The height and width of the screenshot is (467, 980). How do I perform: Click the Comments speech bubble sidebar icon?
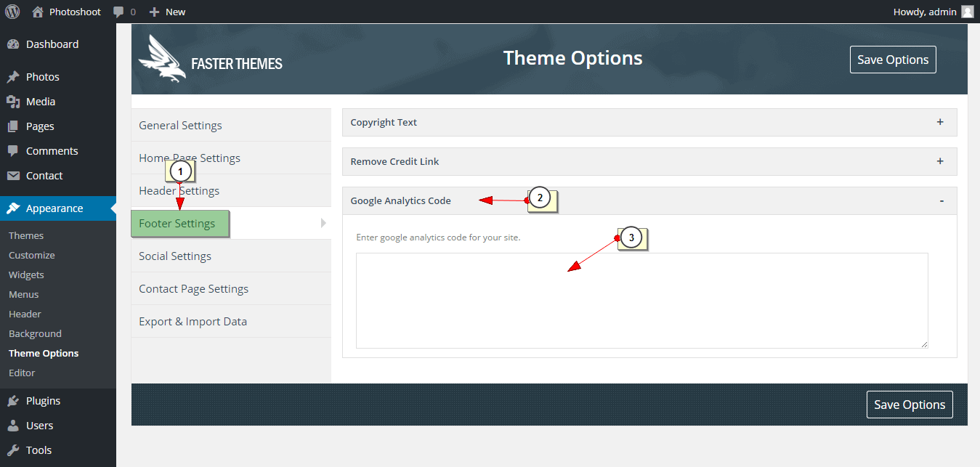click(x=13, y=151)
